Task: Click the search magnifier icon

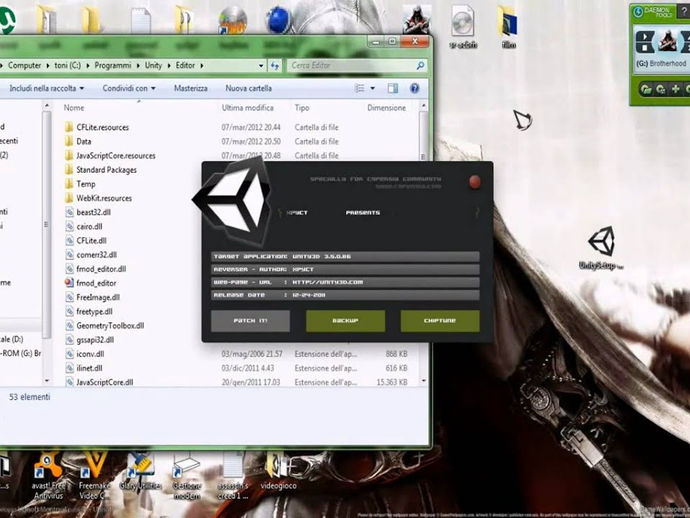Action: (x=420, y=66)
